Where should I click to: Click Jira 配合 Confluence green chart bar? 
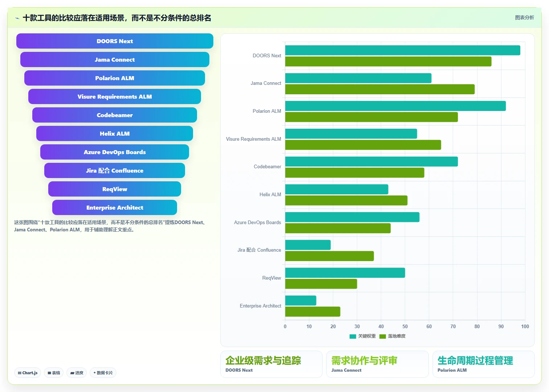329,256
